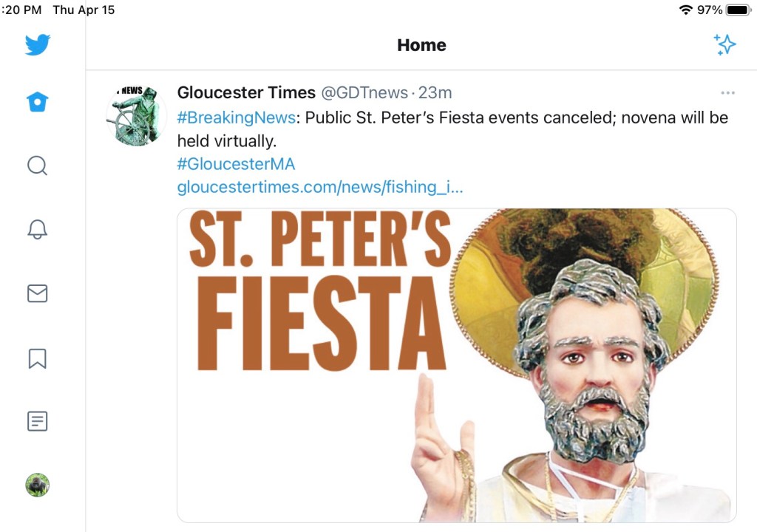Click the @GDTnews handle
757x532 pixels.
click(x=364, y=92)
